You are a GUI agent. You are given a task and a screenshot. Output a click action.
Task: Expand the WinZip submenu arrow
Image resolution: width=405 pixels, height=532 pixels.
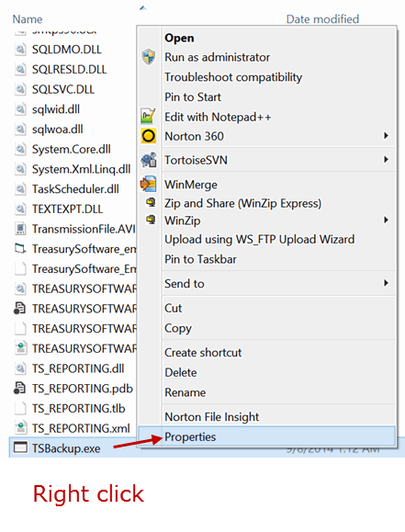click(x=386, y=221)
